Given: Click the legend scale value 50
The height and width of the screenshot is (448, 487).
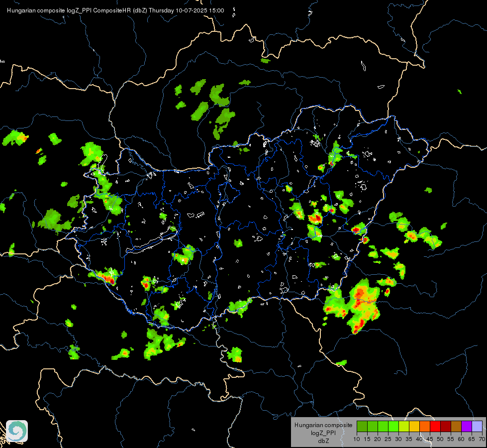Looking at the screenshot, I should 440,440.
